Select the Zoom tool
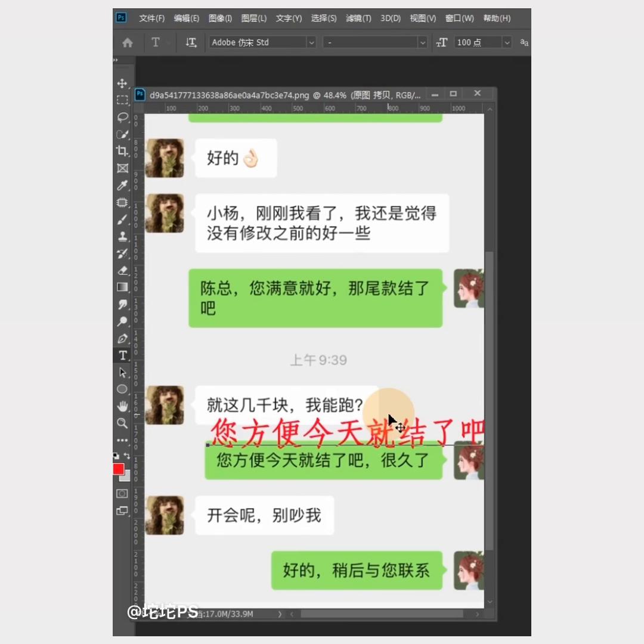Viewport: 644px width, 644px height. (122, 423)
